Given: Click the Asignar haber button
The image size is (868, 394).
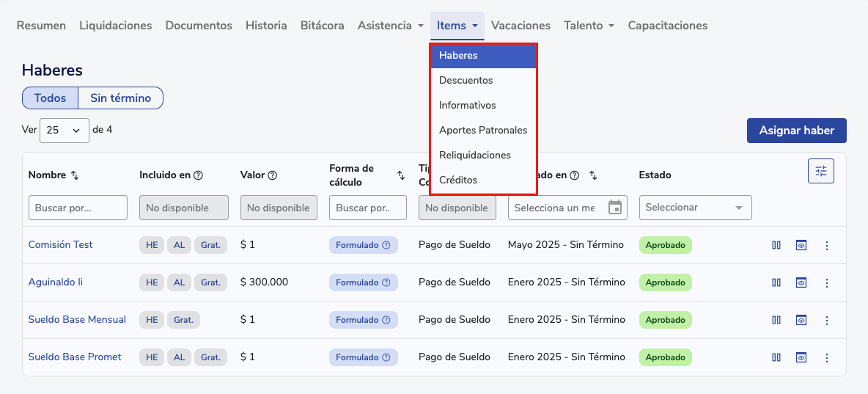Looking at the screenshot, I should (x=796, y=131).
